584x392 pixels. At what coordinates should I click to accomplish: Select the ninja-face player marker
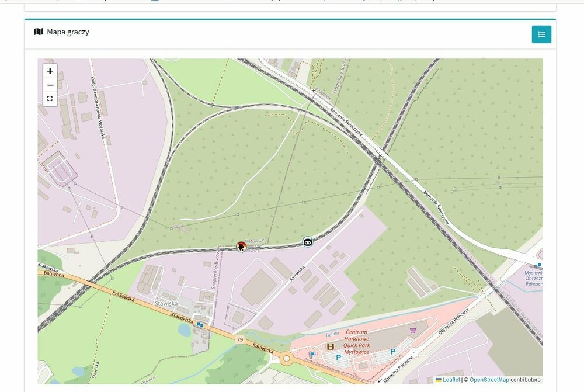point(307,242)
